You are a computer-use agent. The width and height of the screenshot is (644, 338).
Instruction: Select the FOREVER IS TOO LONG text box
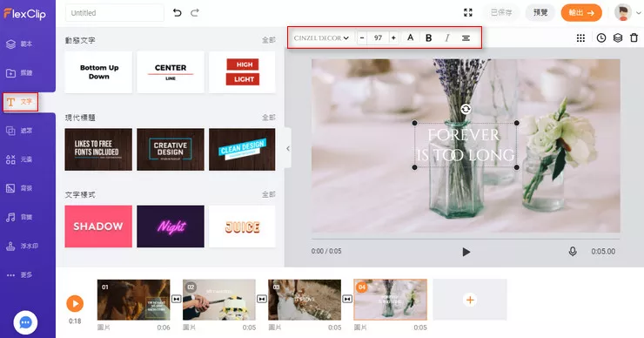click(x=466, y=145)
